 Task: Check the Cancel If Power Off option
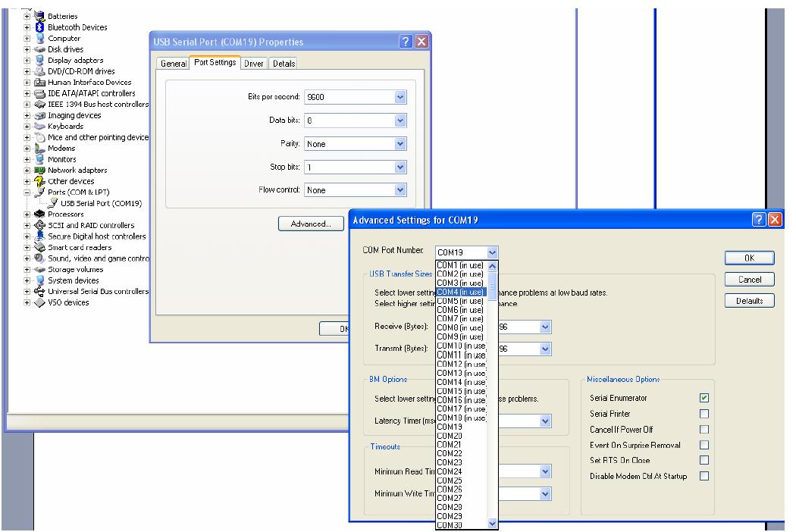[704, 430]
